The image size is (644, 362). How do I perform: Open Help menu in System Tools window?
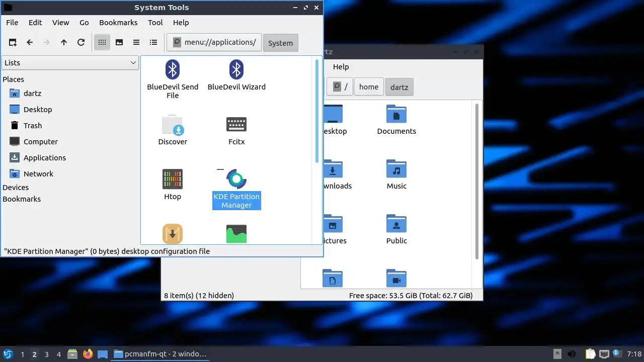181,23
